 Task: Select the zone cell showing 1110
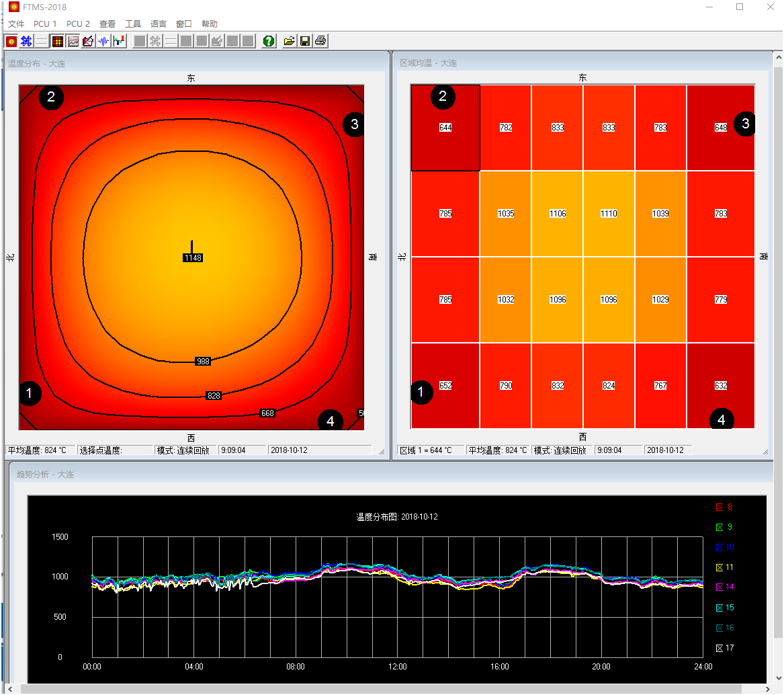609,214
